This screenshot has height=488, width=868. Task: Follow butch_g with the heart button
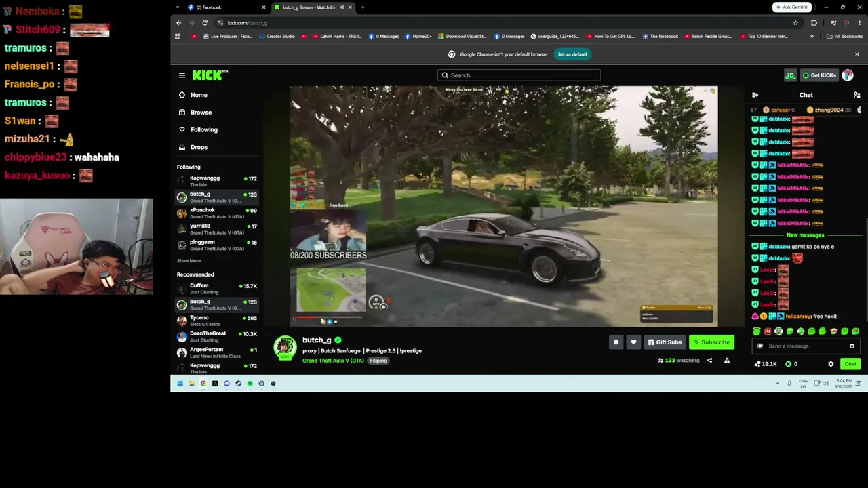click(x=633, y=342)
